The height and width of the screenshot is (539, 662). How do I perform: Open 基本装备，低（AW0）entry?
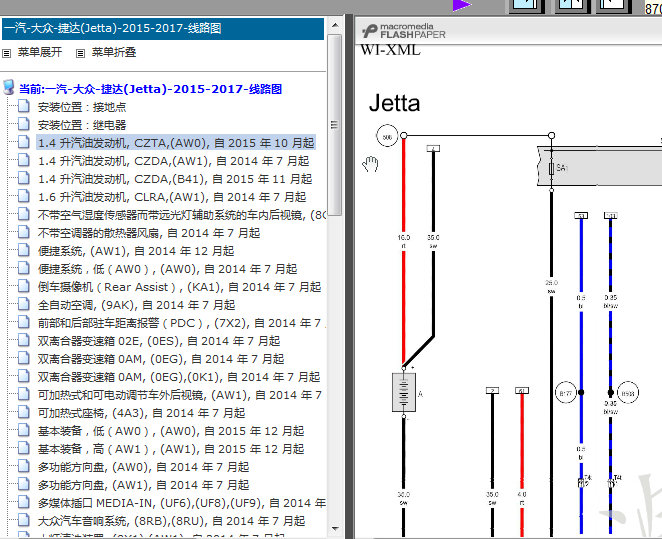171,431
